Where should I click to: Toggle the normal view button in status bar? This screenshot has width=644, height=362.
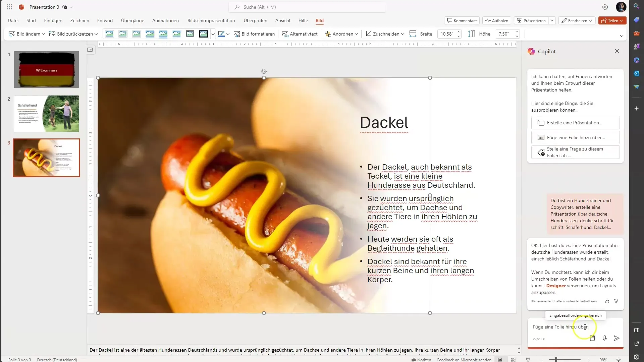500,360
